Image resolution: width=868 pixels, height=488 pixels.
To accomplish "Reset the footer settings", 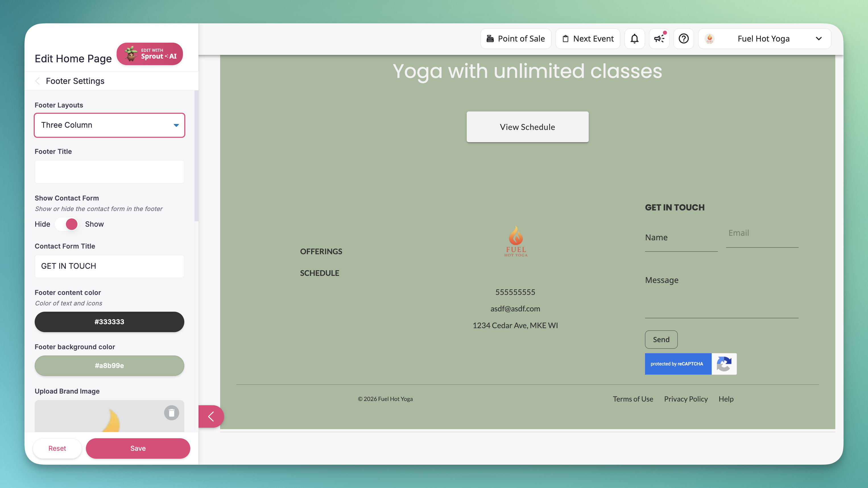I will [57, 448].
